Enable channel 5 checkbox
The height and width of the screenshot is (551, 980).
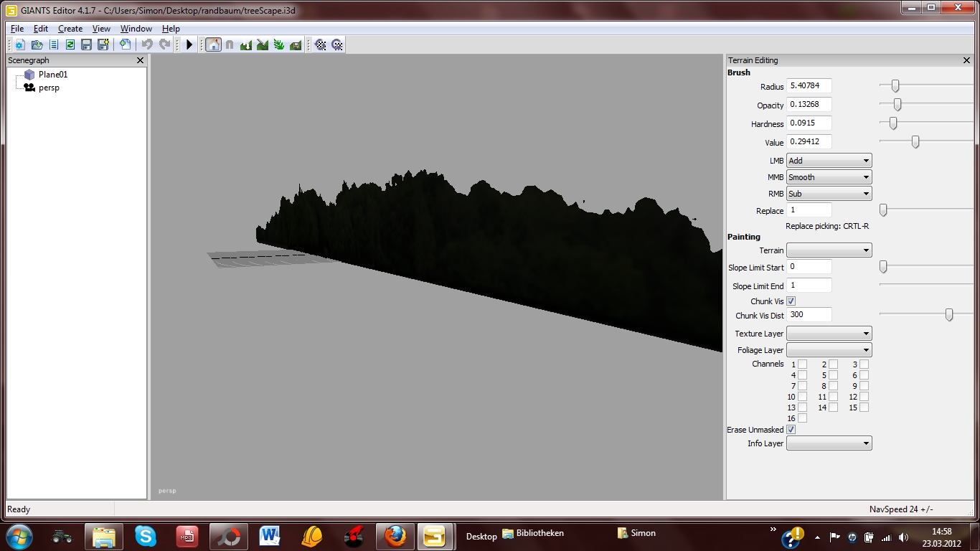coord(833,375)
